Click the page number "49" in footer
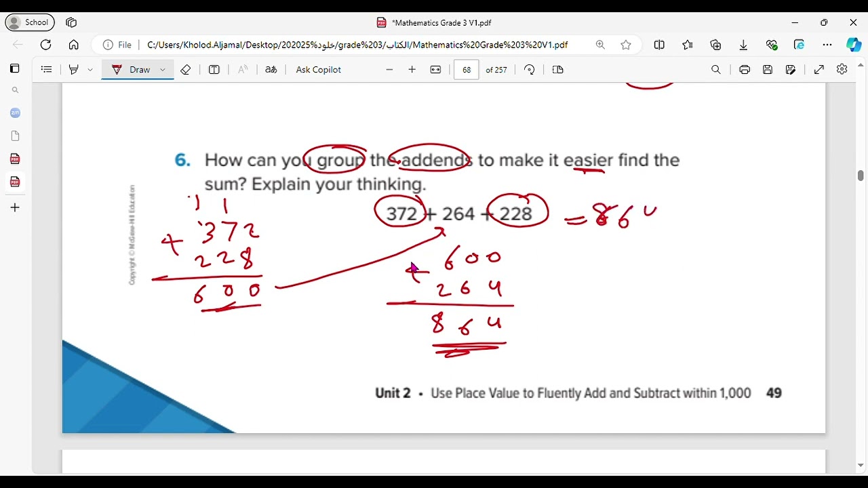This screenshot has height=488, width=868. (774, 393)
